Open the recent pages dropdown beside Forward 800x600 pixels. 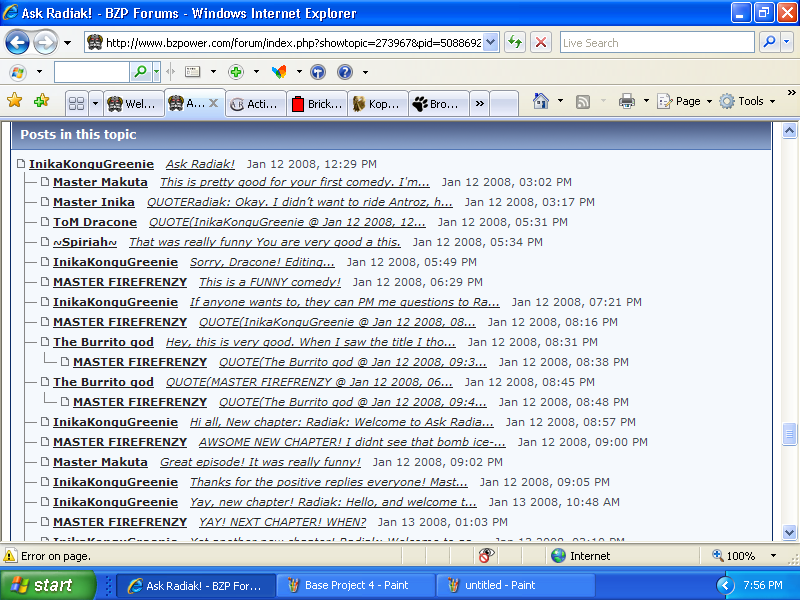pyautogui.click(x=67, y=43)
